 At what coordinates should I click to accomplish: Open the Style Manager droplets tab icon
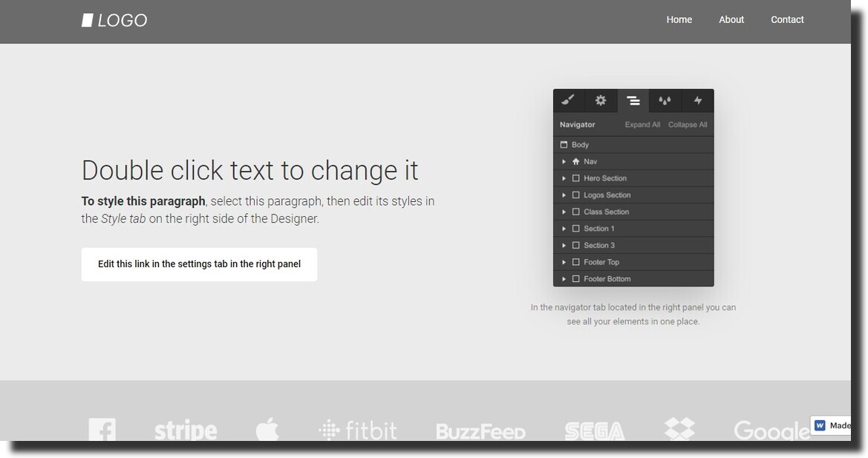(x=665, y=100)
